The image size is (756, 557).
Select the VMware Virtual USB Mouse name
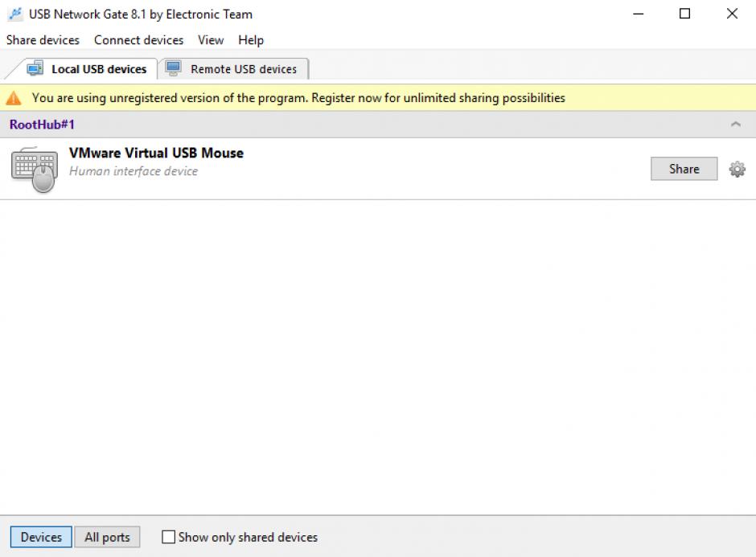coord(156,153)
